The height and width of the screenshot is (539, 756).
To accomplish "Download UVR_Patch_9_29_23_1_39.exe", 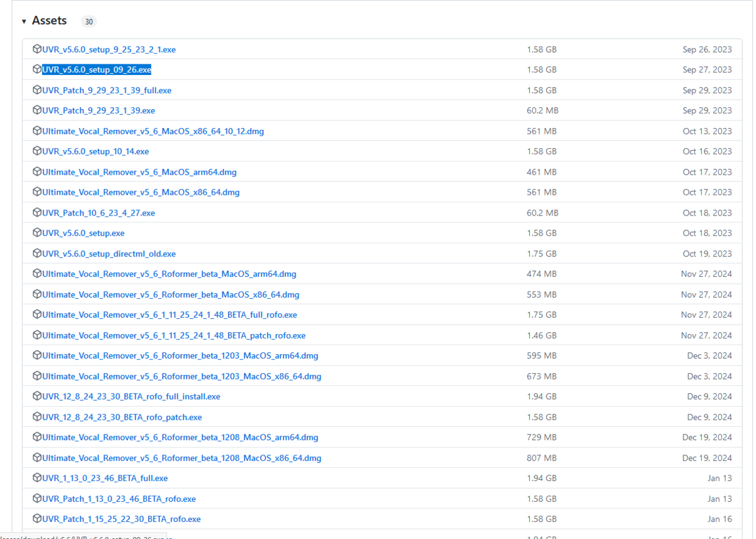I will [x=98, y=110].
